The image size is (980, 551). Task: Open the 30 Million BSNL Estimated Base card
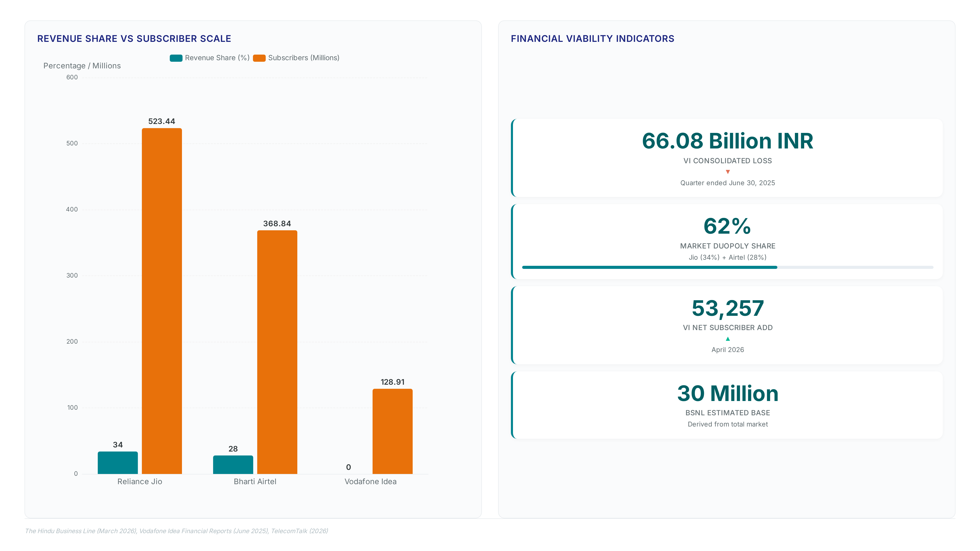point(727,405)
